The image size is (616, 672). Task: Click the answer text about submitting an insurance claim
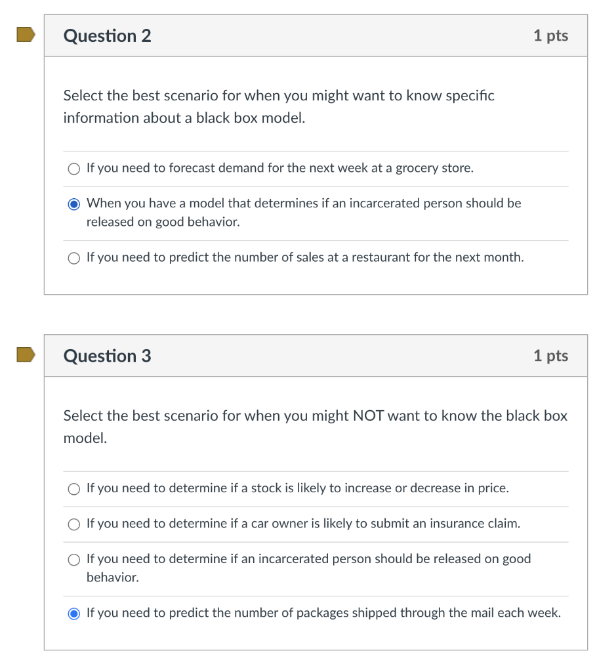click(303, 523)
